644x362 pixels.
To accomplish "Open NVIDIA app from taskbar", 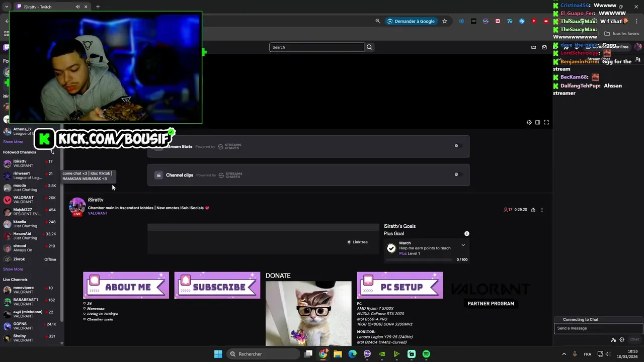I will click(382, 354).
